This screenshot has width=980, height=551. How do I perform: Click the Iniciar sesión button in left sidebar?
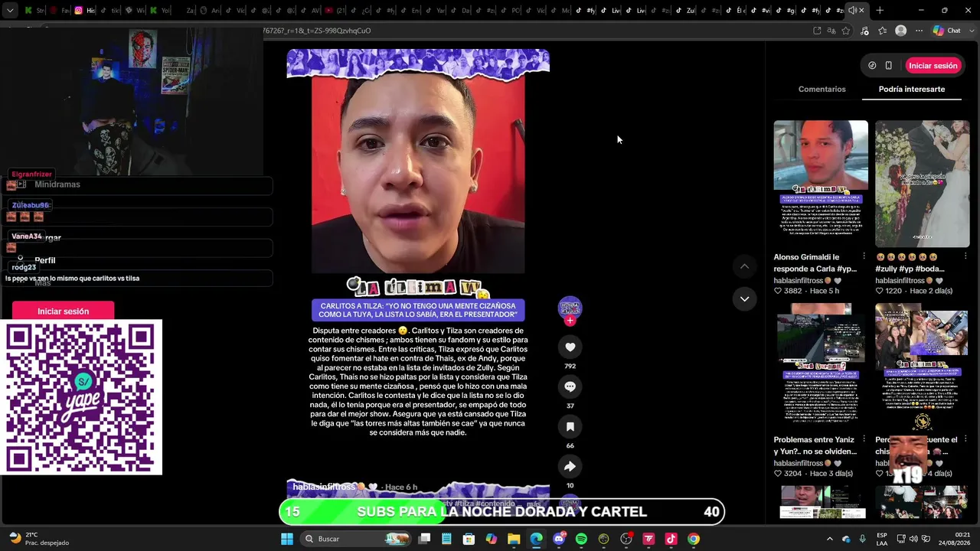(63, 311)
